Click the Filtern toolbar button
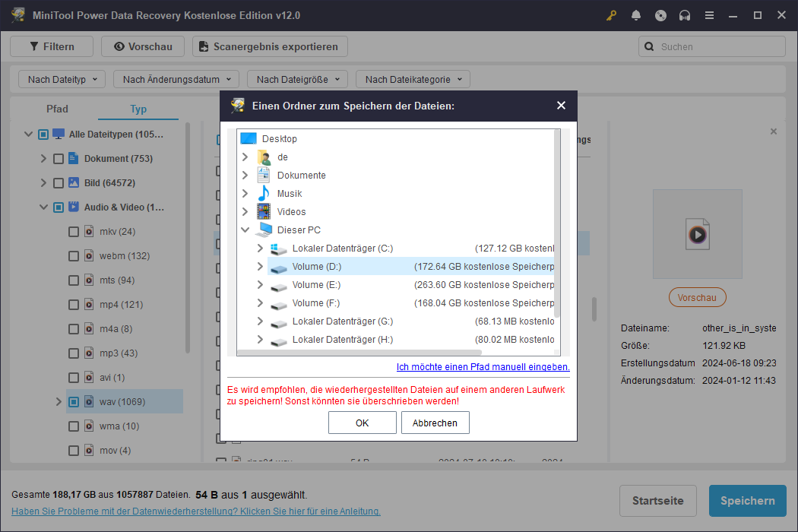The height and width of the screenshot is (532, 798). point(52,46)
